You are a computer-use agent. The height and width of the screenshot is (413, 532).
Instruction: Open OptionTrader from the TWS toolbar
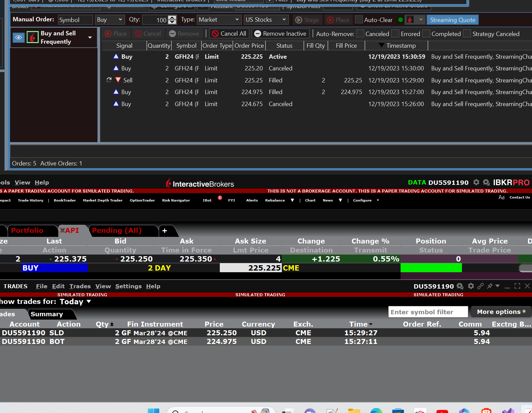[142, 200]
